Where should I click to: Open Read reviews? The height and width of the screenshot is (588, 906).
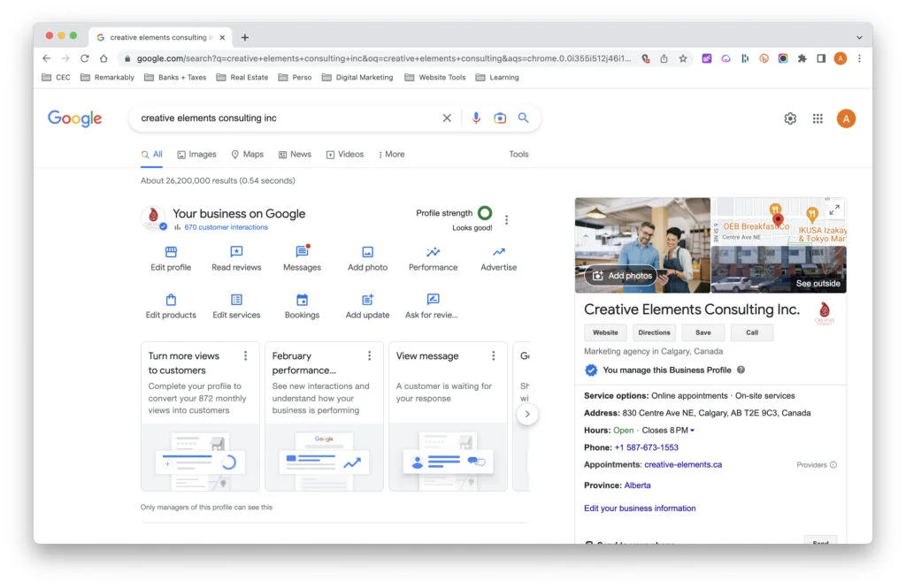(x=236, y=259)
